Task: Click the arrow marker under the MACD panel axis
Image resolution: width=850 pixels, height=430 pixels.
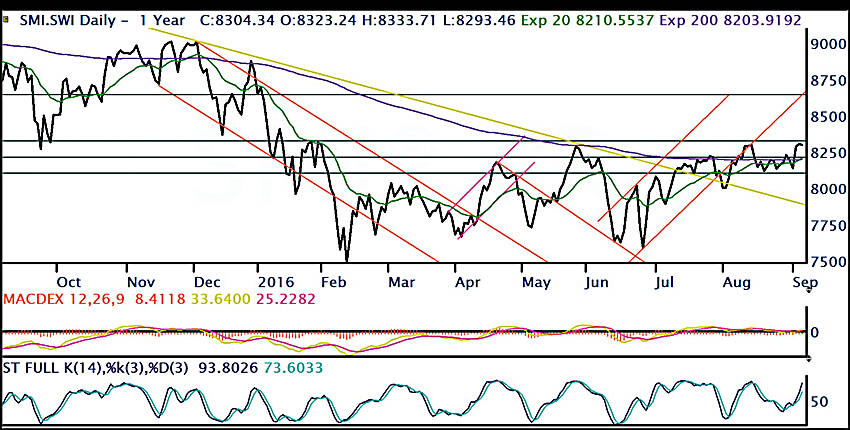Action: pyautogui.click(x=808, y=359)
